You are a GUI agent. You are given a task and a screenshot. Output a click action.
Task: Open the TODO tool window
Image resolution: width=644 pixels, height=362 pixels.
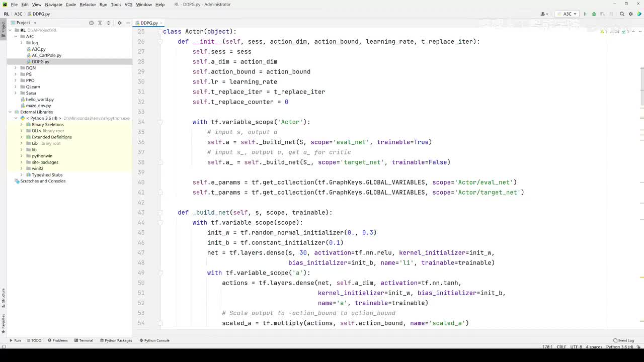click(34, 340)
